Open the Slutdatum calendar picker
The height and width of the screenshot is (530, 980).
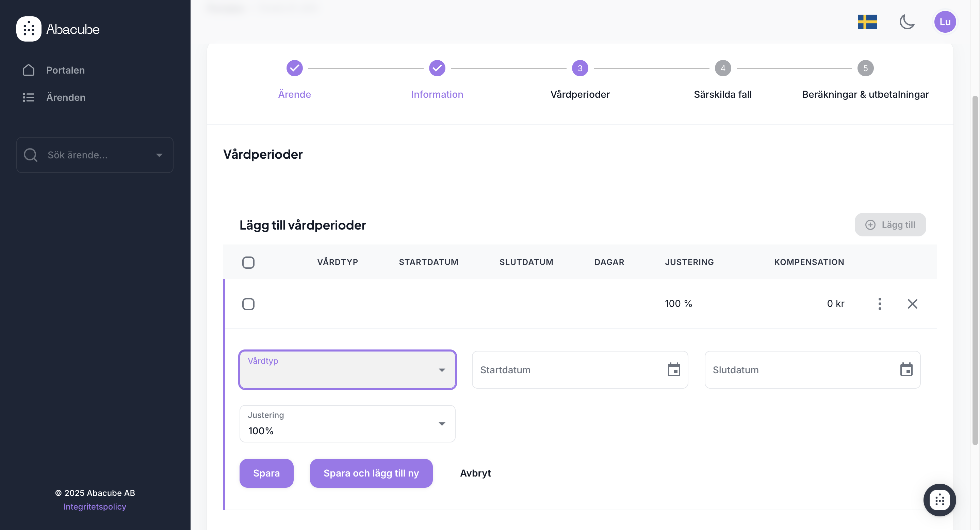point(906,370)
